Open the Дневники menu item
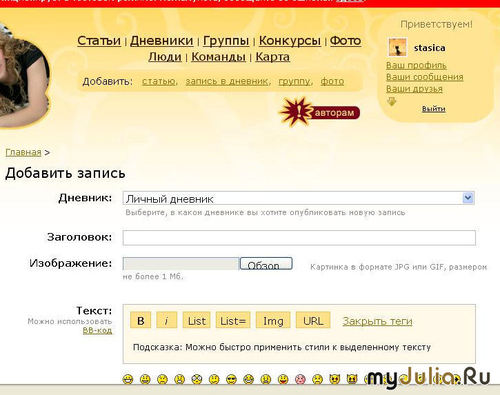 pyautogui.click(x=162, y=41)
